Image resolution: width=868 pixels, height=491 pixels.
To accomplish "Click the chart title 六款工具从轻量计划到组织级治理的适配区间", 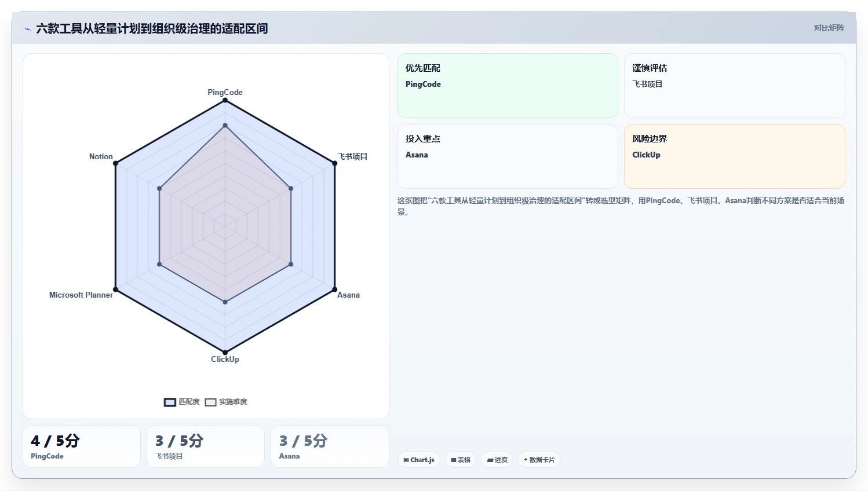I will pyautogui.click(x=152, y=28).
